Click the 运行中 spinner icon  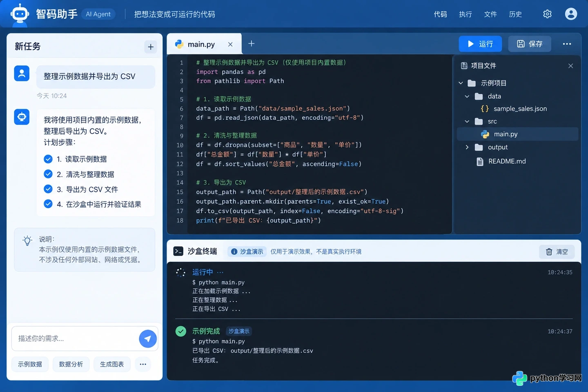pos(180,272)
